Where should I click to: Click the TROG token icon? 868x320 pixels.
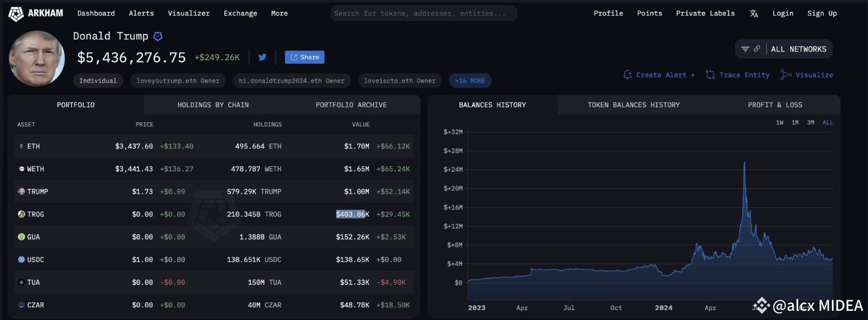[21, 214]
